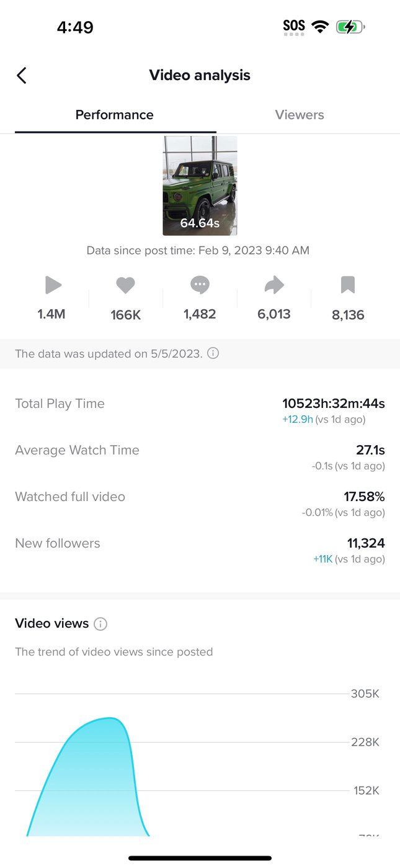
Task: Tap info icon next to Video views
Action: coord(100,624)
